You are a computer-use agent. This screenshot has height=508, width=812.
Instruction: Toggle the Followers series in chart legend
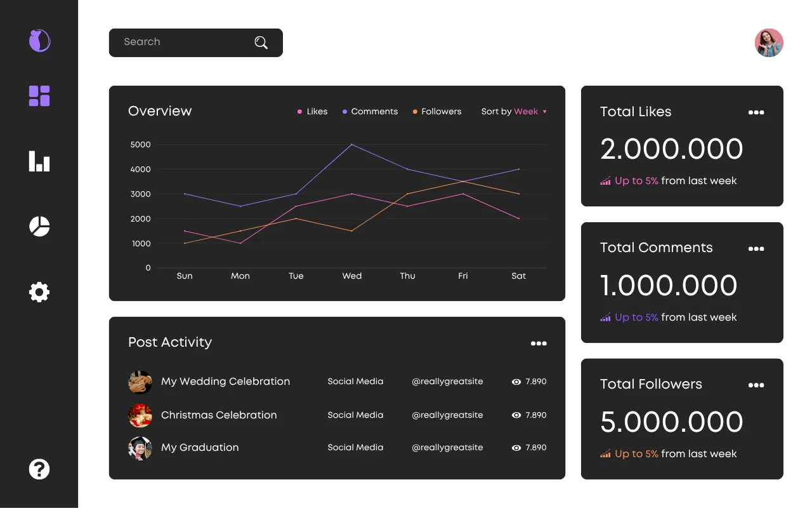point(437,112)
